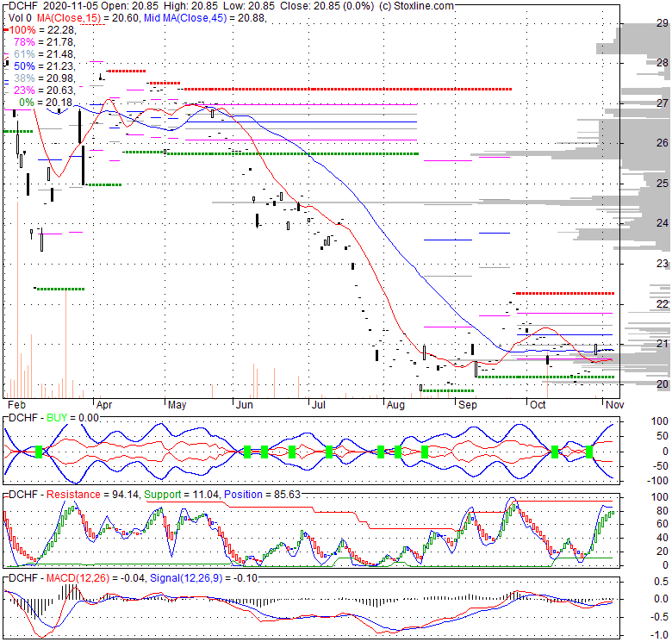Click the '0%' Fibonacci level label

click(27, 103)
